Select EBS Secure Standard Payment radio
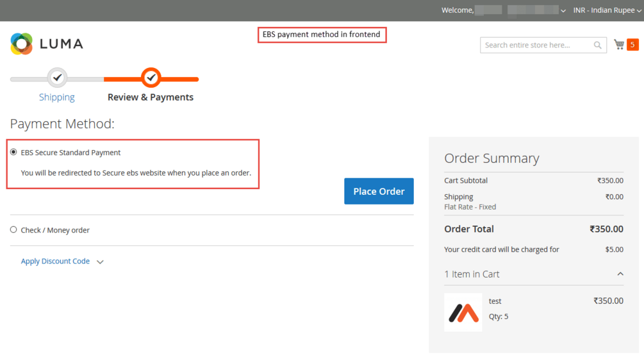This screenshot has width=644, height=357. point(13,152)
